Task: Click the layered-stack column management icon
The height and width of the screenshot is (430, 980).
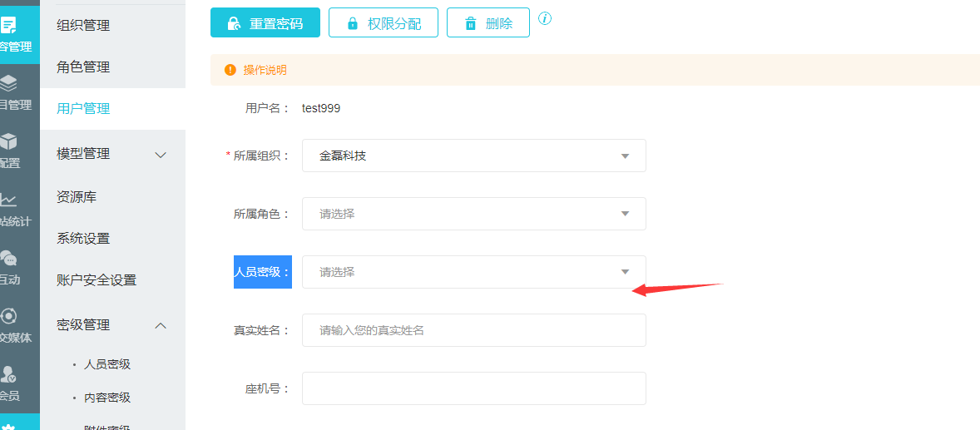Action: click(8, 83)
